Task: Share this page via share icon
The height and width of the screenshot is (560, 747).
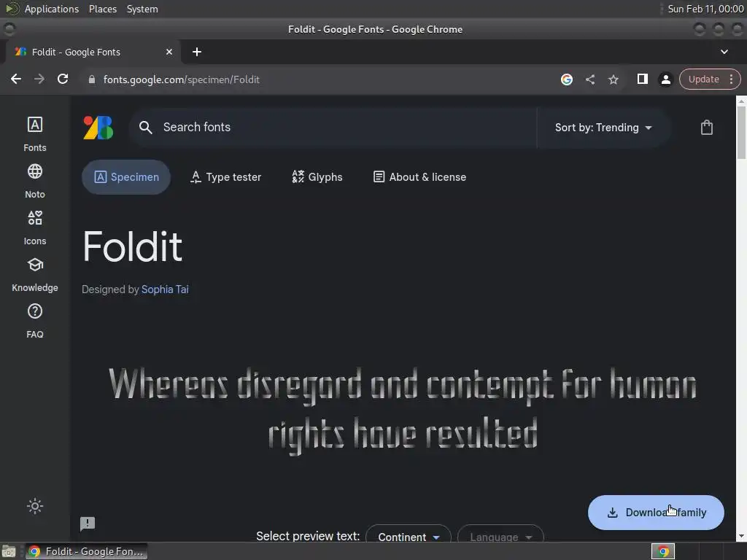Action: [x=590, y=79]
